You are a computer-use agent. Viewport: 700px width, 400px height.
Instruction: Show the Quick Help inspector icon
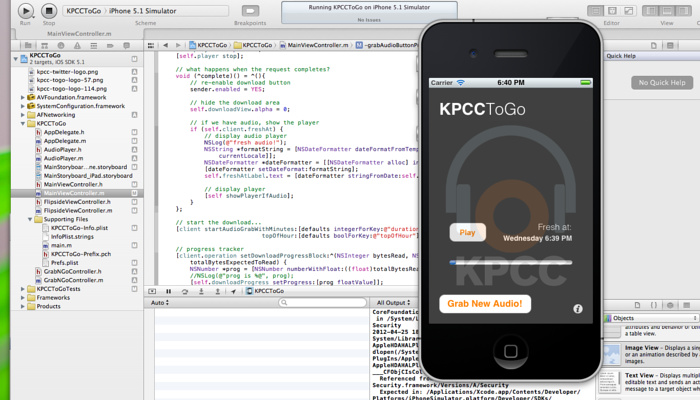(670, 46)
